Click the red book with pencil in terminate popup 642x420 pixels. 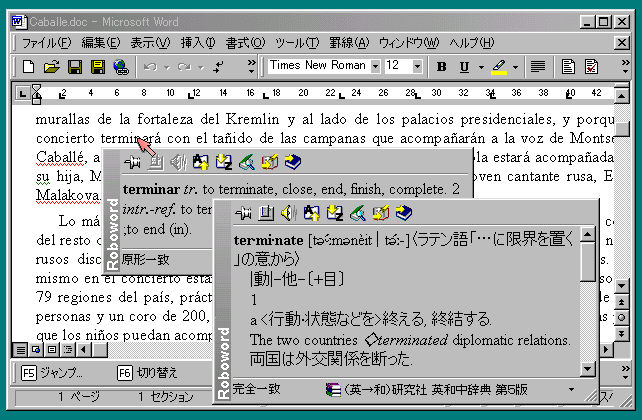point(381,213)
